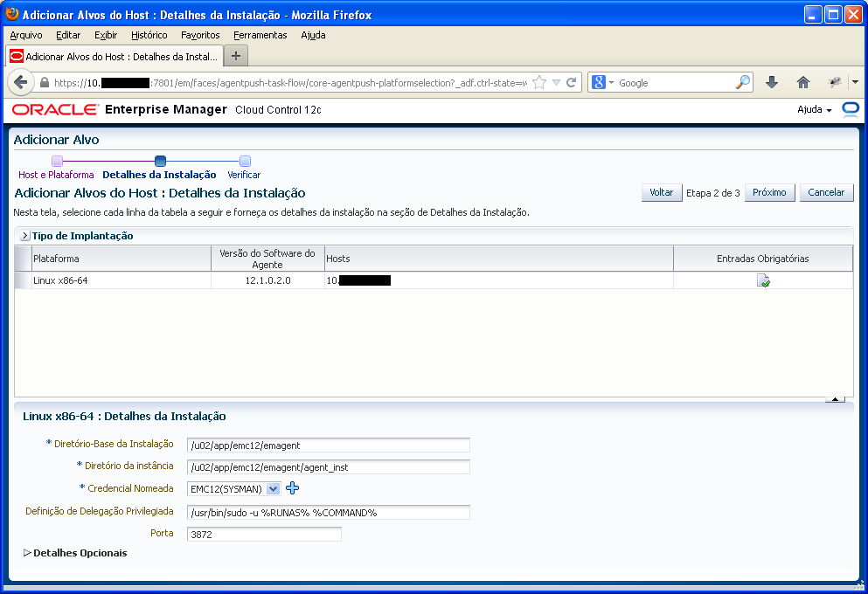The width and height of the screenshot is (868, 594).
Task: Select the Linux x86-64 table row
Action: coord(434,280)
